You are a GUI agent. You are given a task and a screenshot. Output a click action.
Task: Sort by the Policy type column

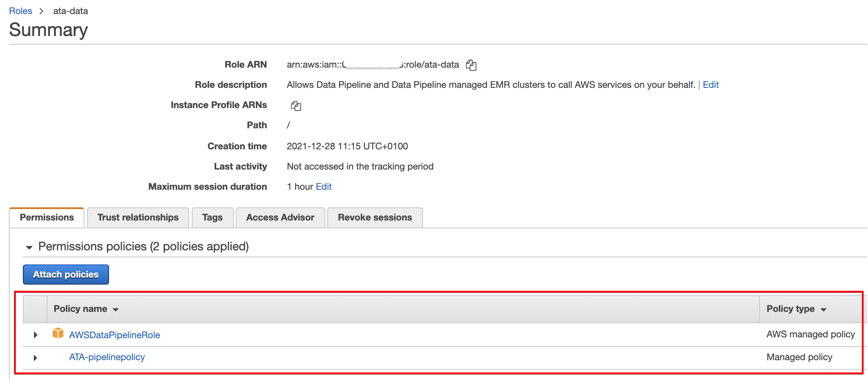click(x=796, y=309)
